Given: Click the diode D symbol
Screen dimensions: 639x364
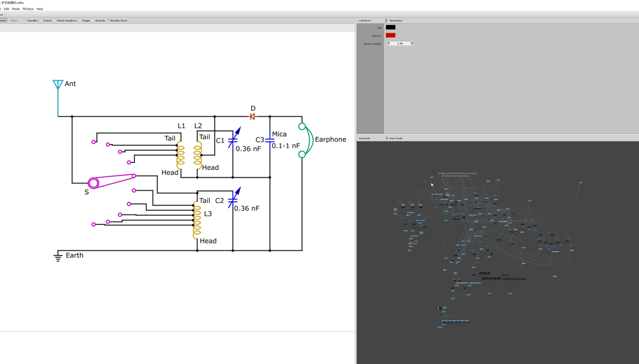Looking at the screenshot, I should 252,116.
